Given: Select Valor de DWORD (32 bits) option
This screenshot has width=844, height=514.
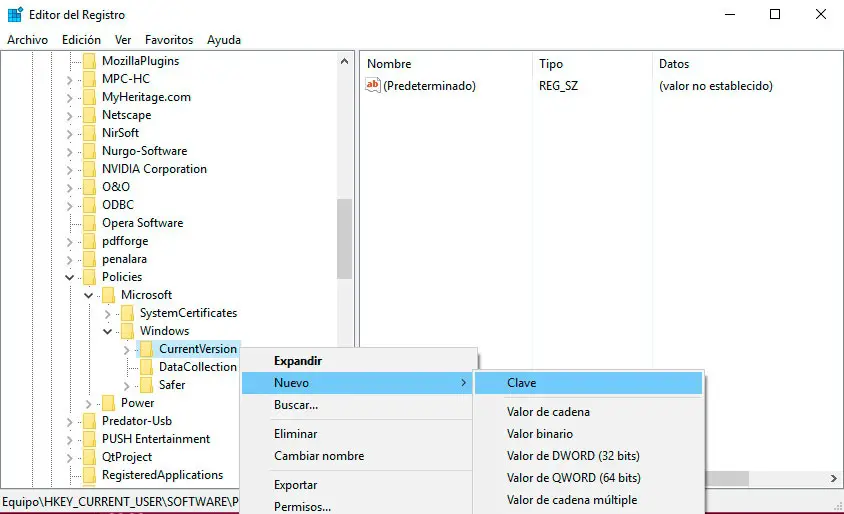Looking at the screenshot, I should 573,456.
